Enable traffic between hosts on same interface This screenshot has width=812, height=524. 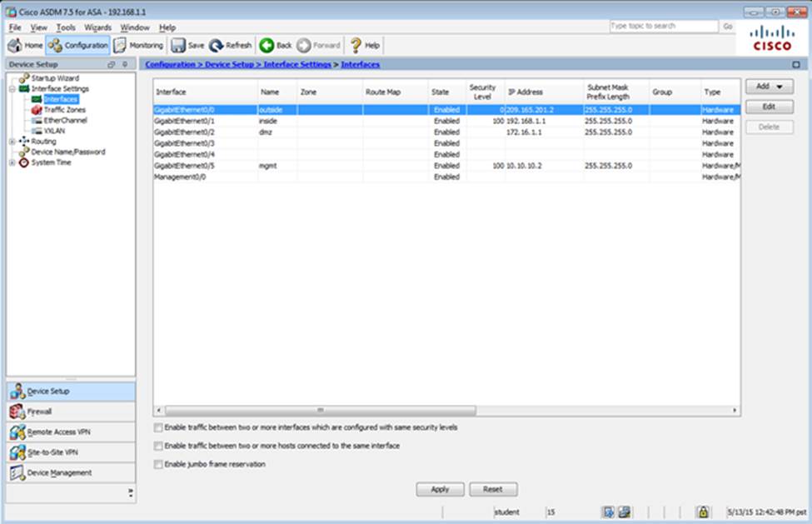(x=158, y=446)
